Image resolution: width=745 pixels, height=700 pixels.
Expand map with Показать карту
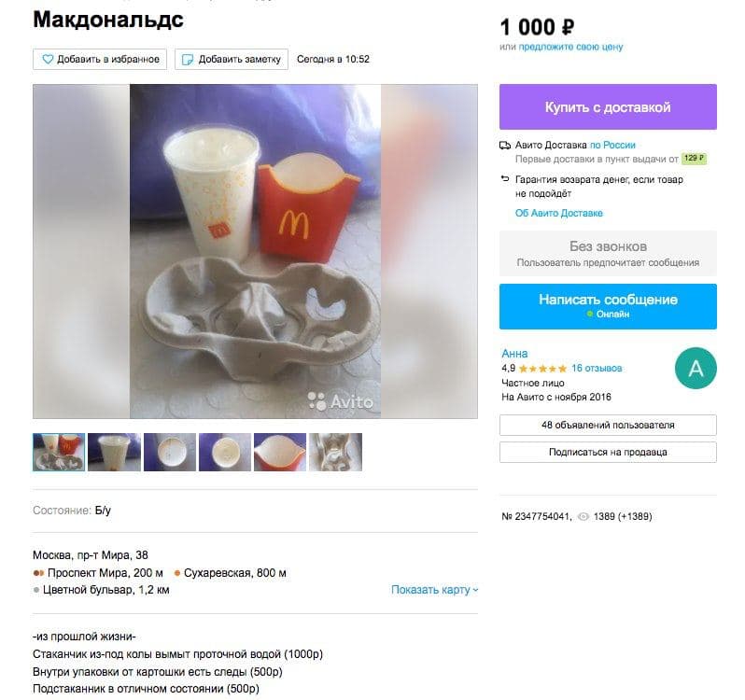coord(434,590)
